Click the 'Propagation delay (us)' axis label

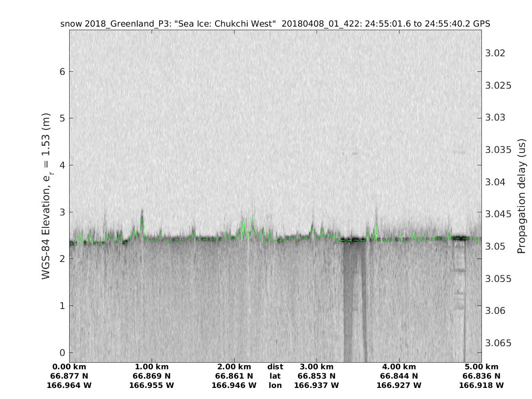point(522,196)
